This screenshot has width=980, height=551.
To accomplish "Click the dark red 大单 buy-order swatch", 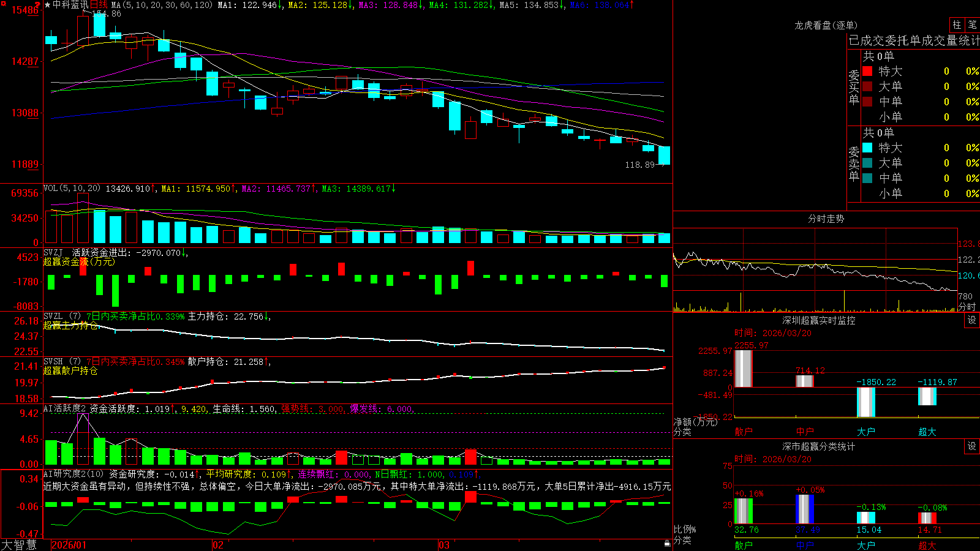I will [x=867, y=86].
